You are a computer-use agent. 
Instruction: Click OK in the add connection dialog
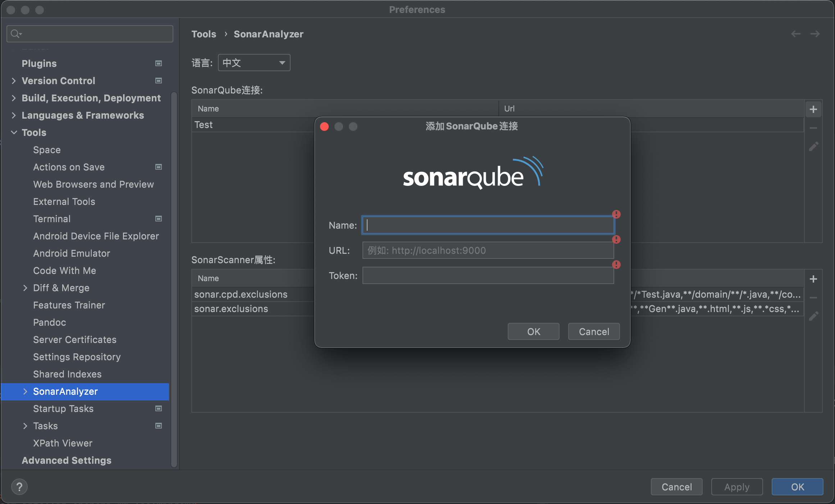534,331
